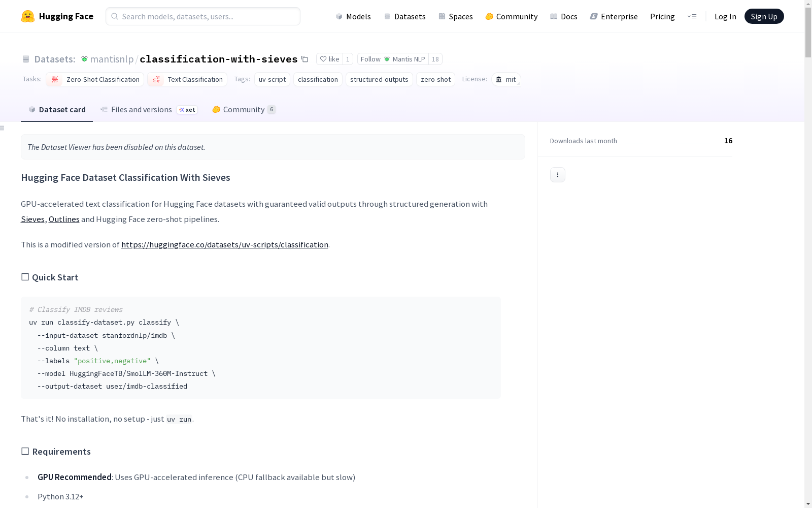This screenshot has height=508, width=812.
Task: Select the zero-shot tag
Action: (x=435, y=79)
